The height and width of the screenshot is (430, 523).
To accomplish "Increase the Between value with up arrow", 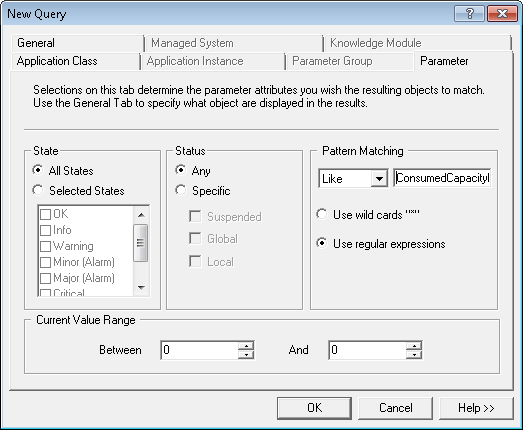I will click(x=246, y=346).
